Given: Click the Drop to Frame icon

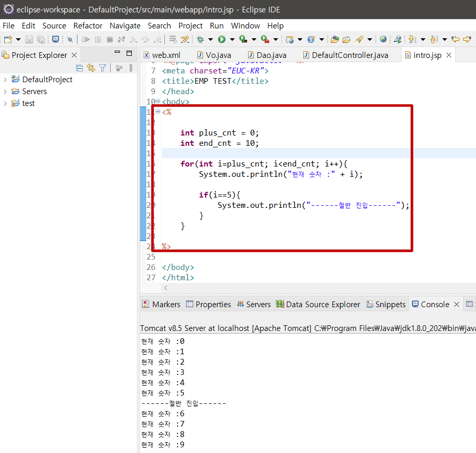Looking at the screenshot, I should click(x=173, y=39).
